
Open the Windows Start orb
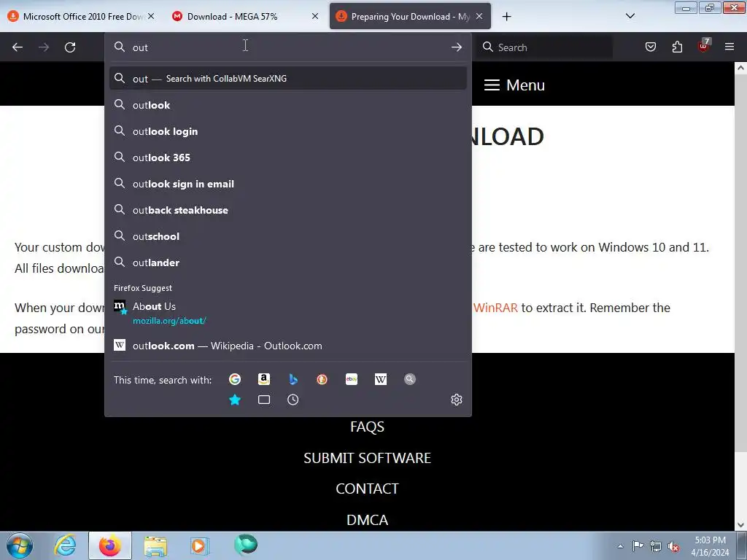(20, 545)
